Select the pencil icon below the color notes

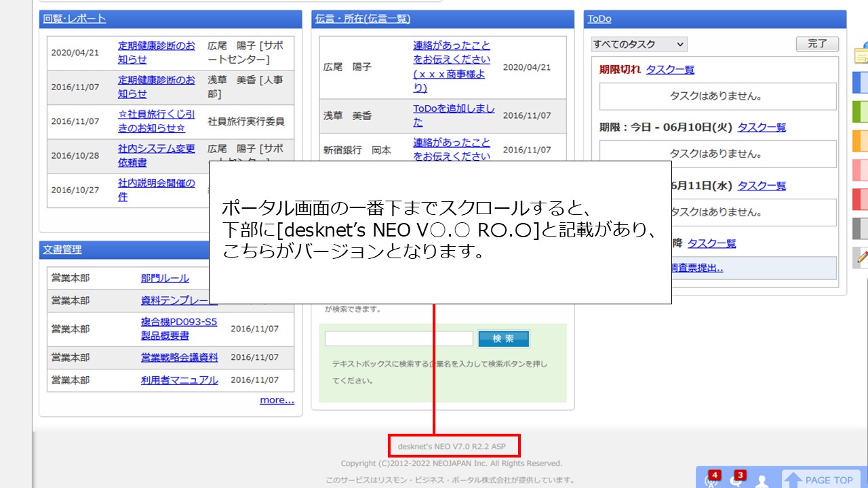[861, 258]
